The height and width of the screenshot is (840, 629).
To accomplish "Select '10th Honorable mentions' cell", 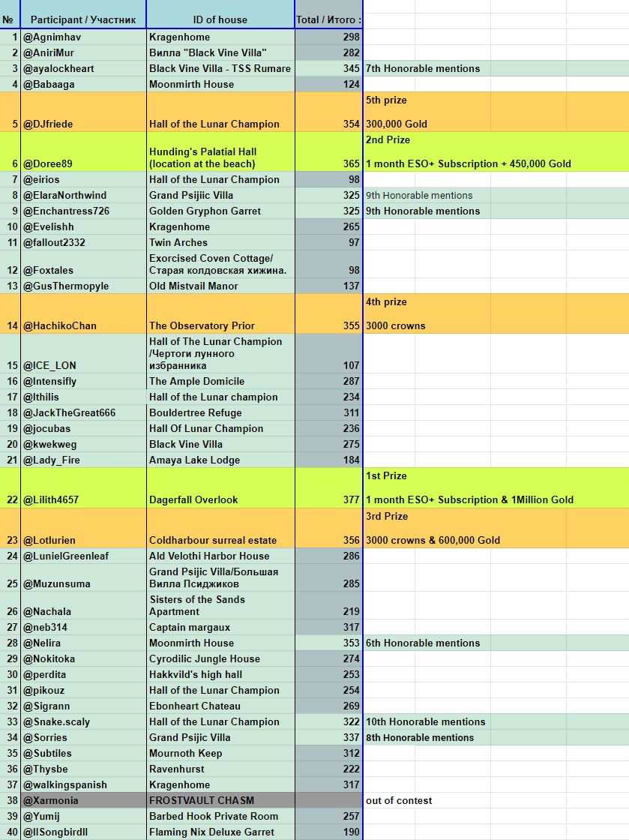I will click(x=427, y=721).
